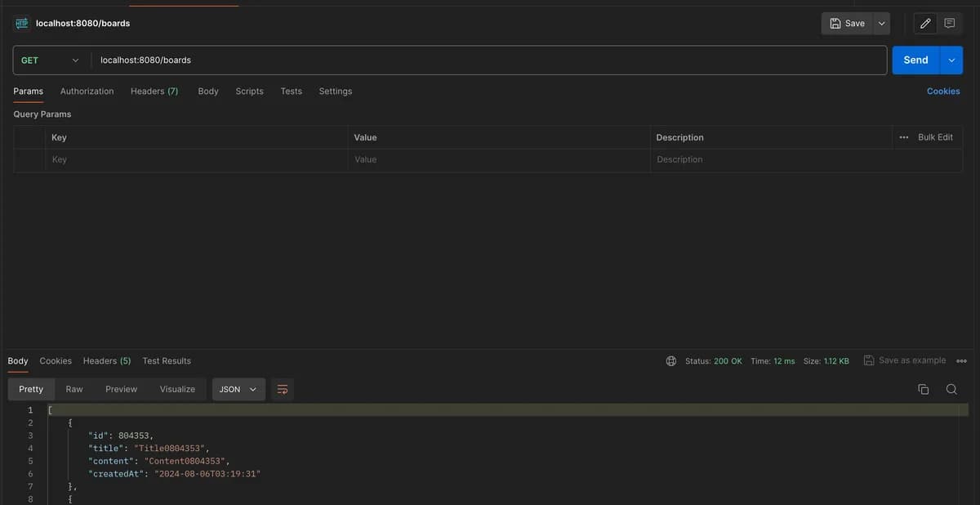The width and height of the screenshot is (980, 505).
Task: Click the Description column header
Action: [679, 137]
